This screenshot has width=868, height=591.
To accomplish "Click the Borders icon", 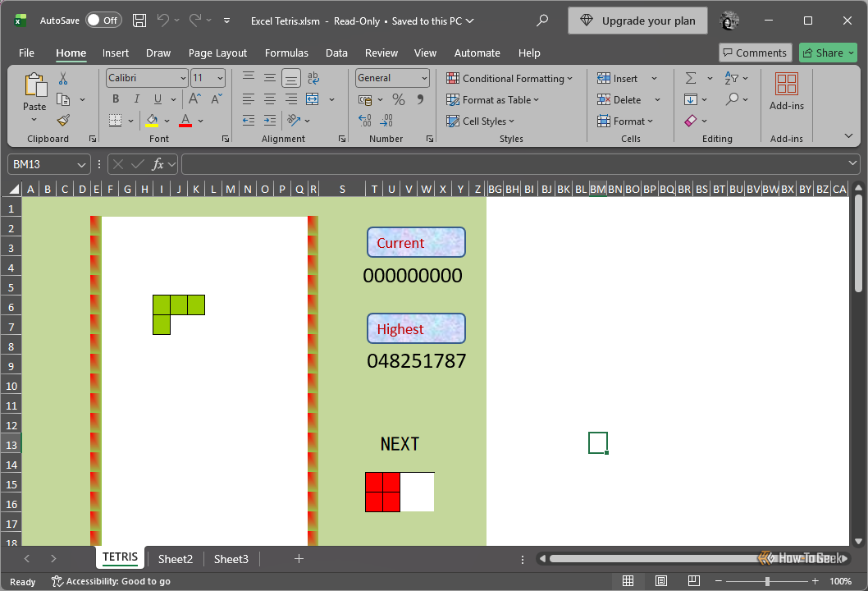I will (x=115, y=120).
